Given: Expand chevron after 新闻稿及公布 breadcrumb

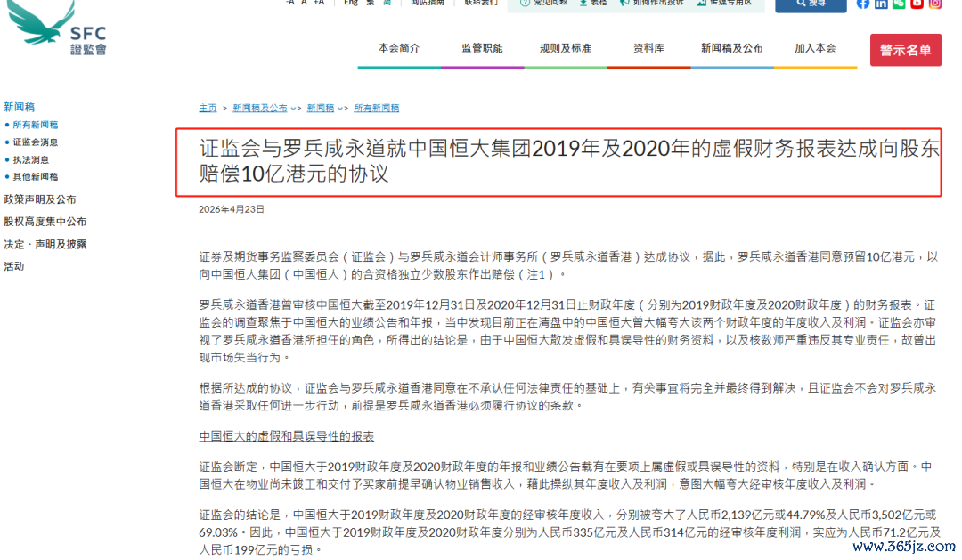Looking at the screenshot, I should tap(293, 109).
